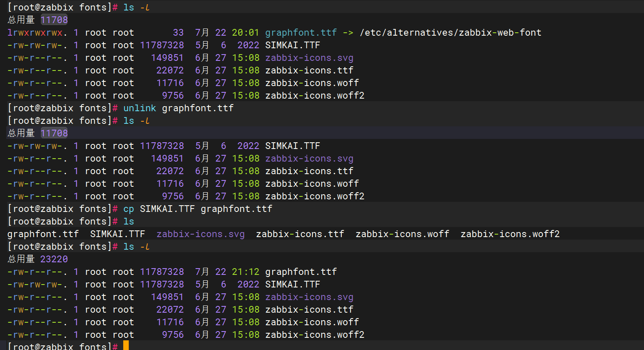The width and height of the screenshot is (644, 350).
Task: Click graphfont.ttf destination in the cp command
Action: click(x=236, y=209)
